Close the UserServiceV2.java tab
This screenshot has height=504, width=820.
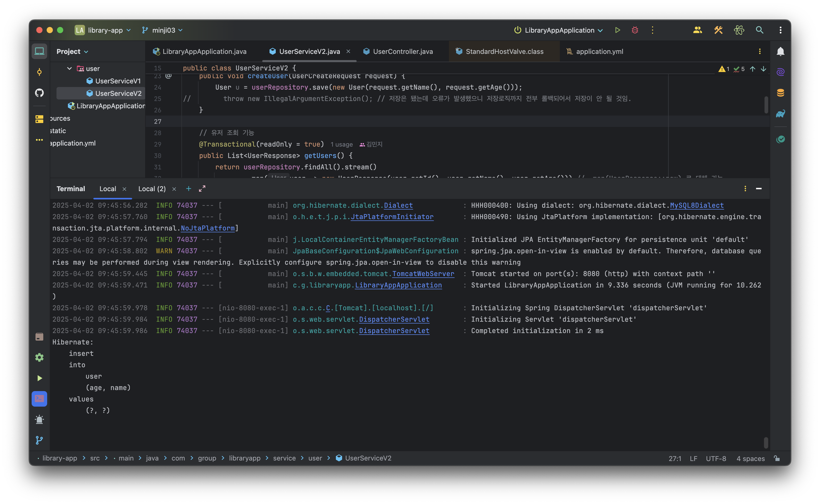coord(348,51)
